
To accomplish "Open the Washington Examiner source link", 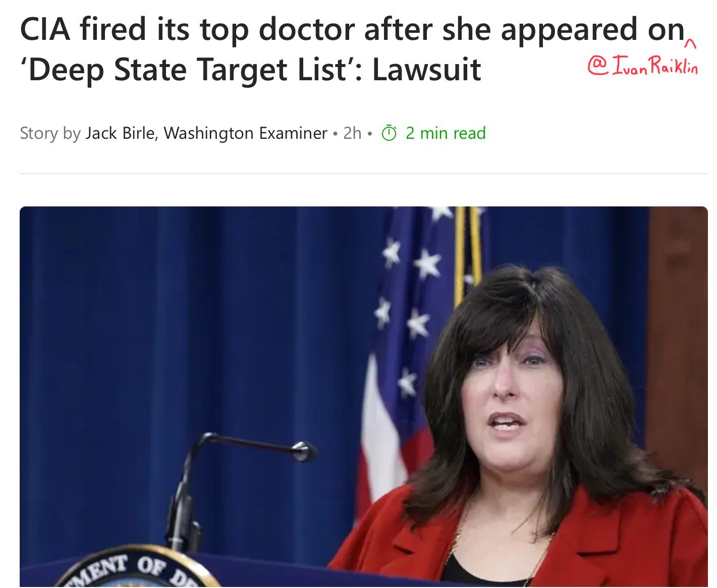I will (246, 133).
